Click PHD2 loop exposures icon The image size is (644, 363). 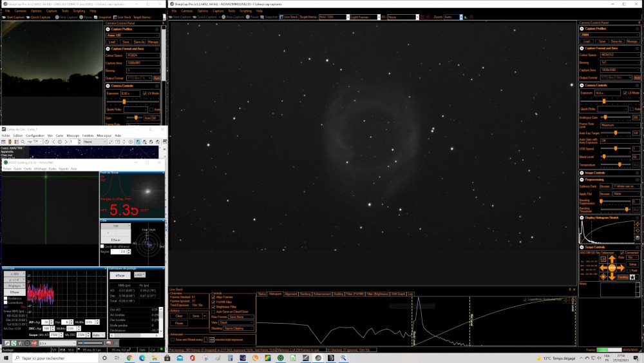point(14,343)
